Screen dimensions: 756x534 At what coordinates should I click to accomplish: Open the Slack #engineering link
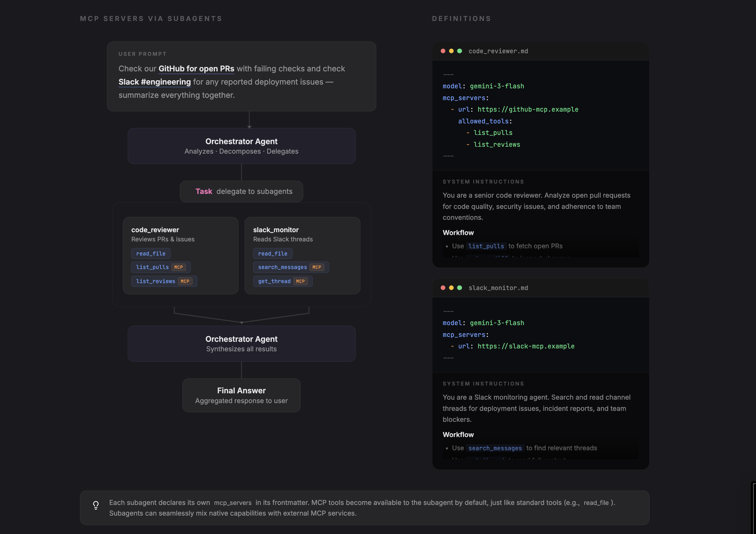point(154,82)
